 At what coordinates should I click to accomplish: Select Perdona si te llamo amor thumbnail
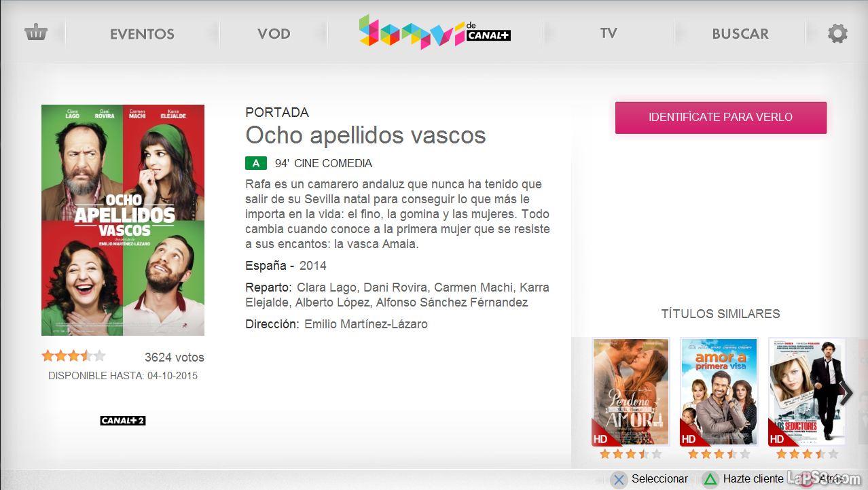pyautogui.click(x=631, y=392)
